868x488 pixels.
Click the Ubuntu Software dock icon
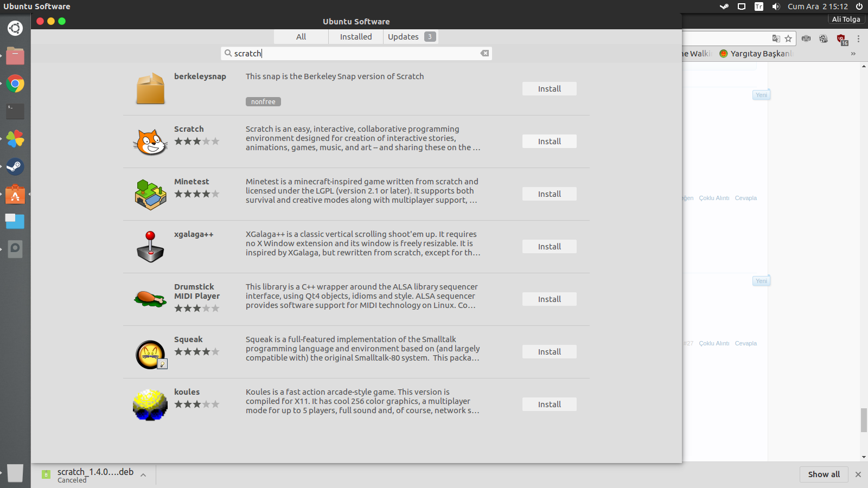(15, 194)
